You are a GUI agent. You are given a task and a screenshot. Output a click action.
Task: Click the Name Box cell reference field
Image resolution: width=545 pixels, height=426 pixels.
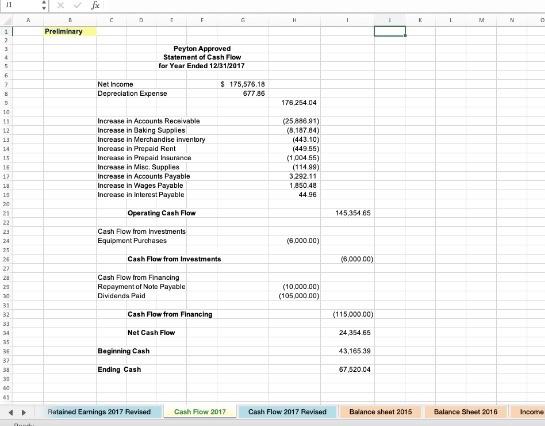pos(21,5)
